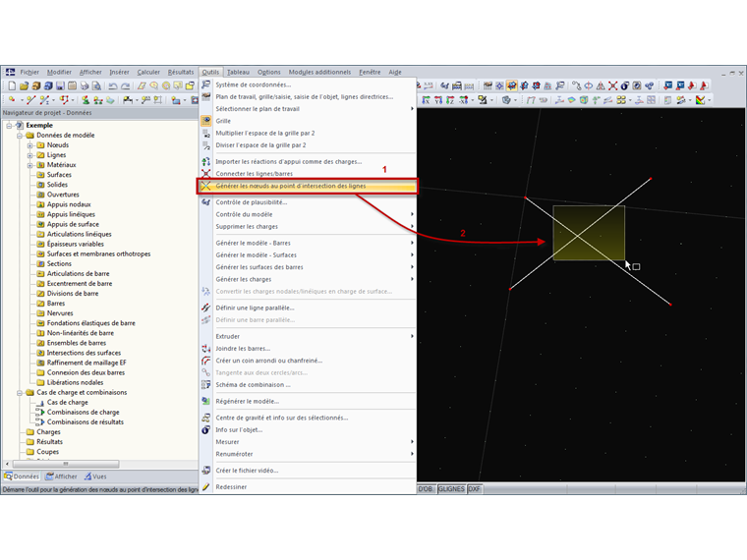Viewport: 747px width, 560px height.
Task: Select the Combinaisons de charge tree item
Action: coord(83,413)
